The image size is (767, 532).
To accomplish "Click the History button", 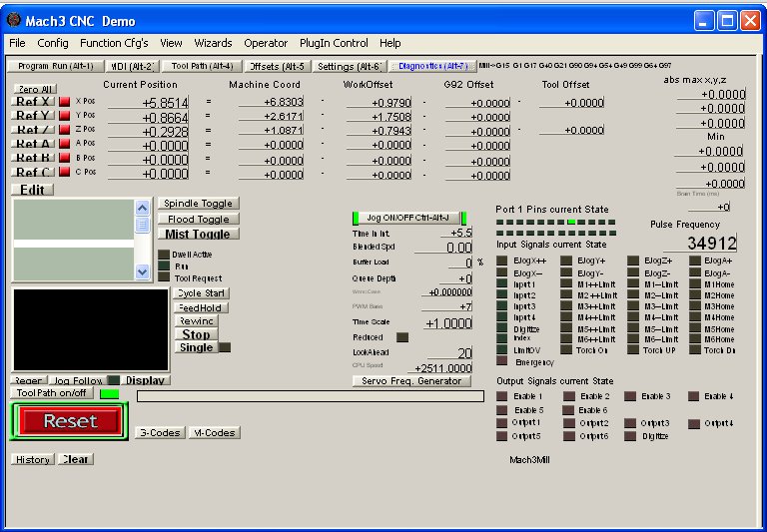I will (33, 459).
